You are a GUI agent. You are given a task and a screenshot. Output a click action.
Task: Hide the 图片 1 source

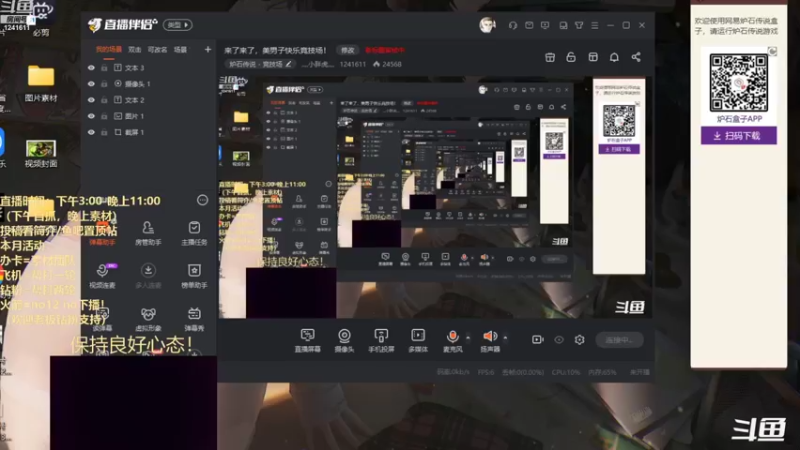coord(91,116)
